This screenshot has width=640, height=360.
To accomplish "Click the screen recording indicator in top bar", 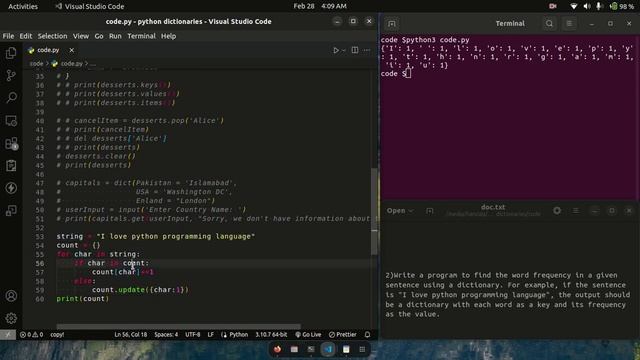I will click(x=553, y=6).
